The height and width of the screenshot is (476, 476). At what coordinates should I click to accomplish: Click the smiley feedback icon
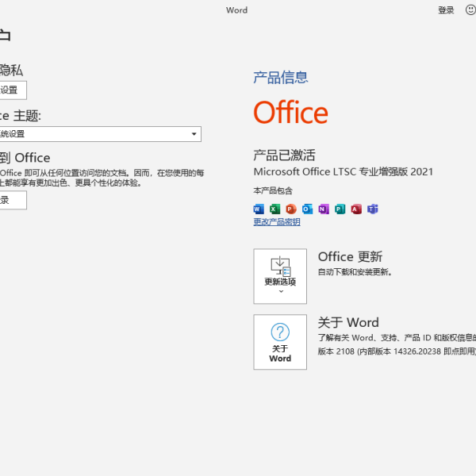[x=470, y=10]
